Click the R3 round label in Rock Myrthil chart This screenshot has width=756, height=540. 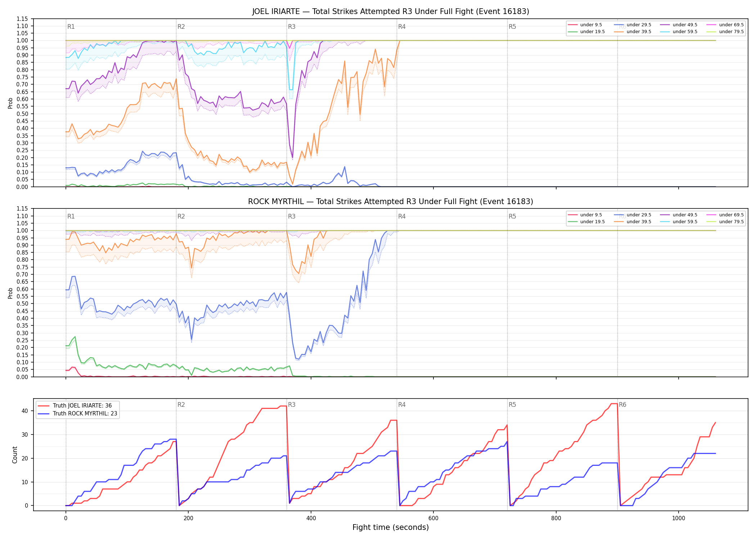[x=292, y=216]
